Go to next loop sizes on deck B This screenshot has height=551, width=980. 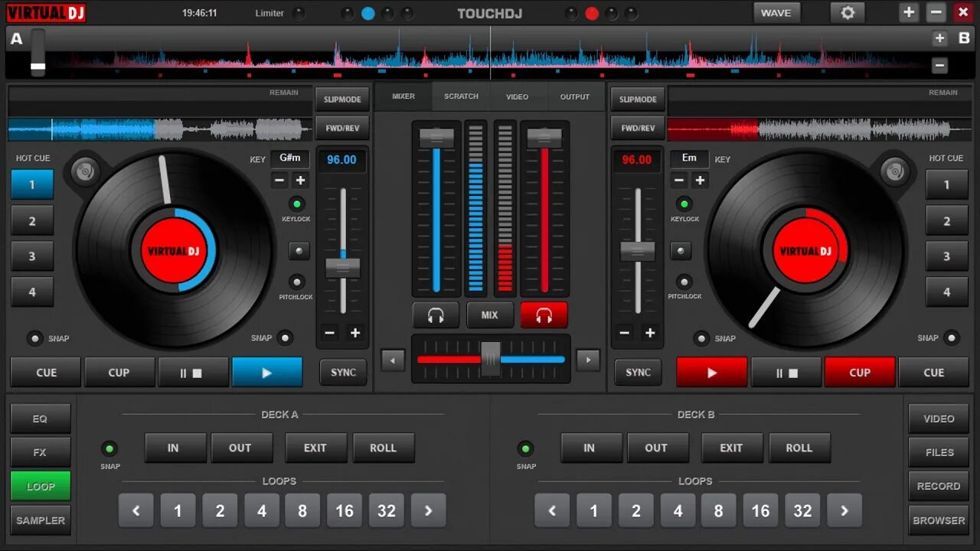coord(844,510)
